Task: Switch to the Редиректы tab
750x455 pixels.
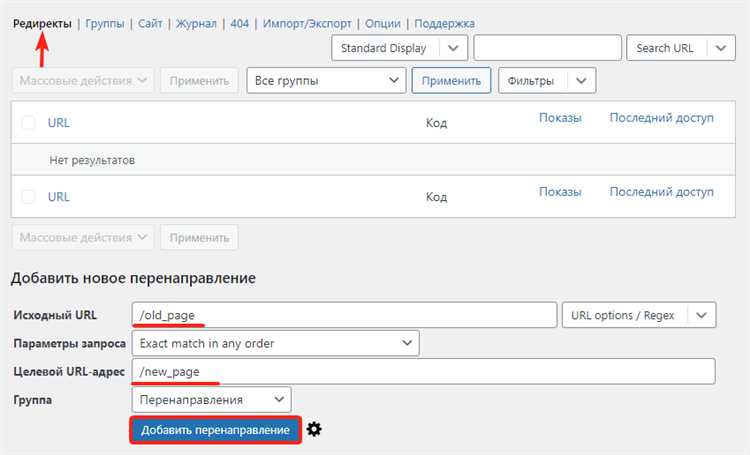Action: (x=42, y=23)
